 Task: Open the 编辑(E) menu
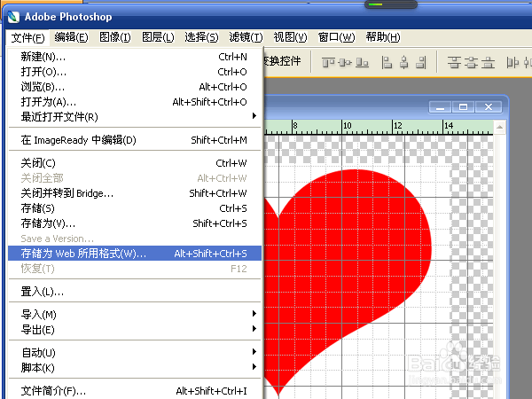(71, 37)
